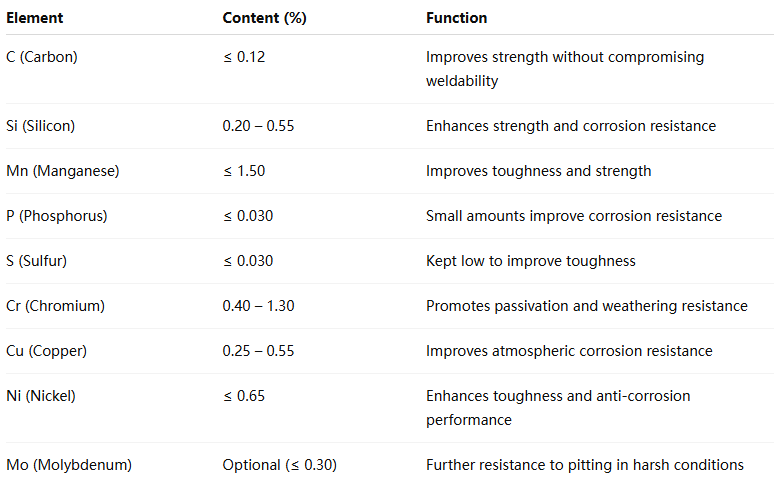Select the S (Sulfur) cell
The width and height of the screenshot is (778, 485).
coord(36,261)
